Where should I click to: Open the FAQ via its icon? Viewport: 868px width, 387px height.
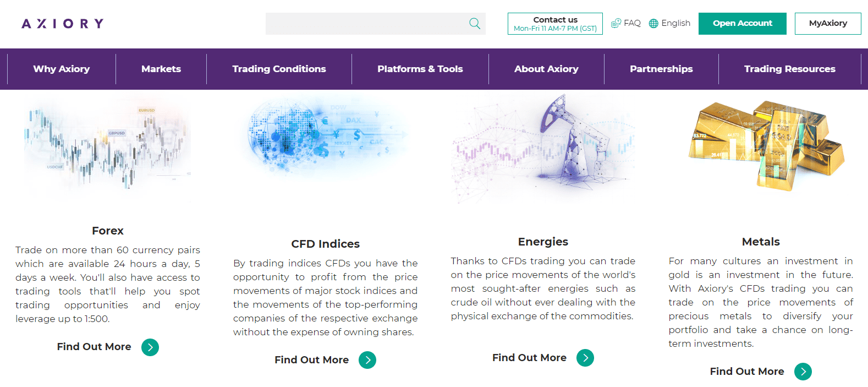click(616, 23)
